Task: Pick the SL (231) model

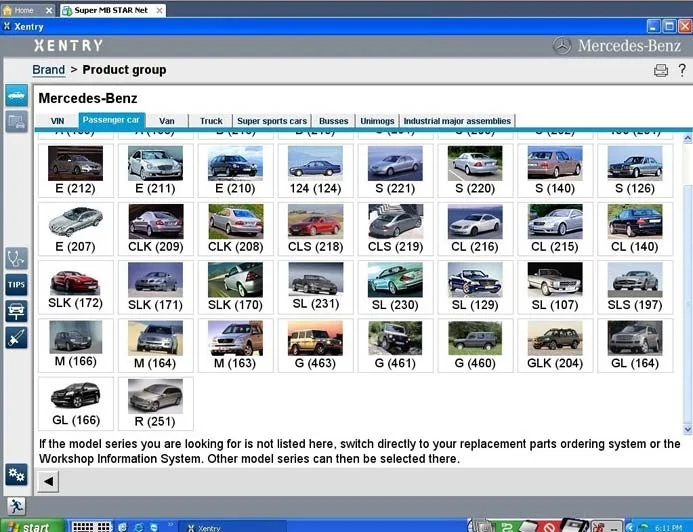Action: (316, 287)
